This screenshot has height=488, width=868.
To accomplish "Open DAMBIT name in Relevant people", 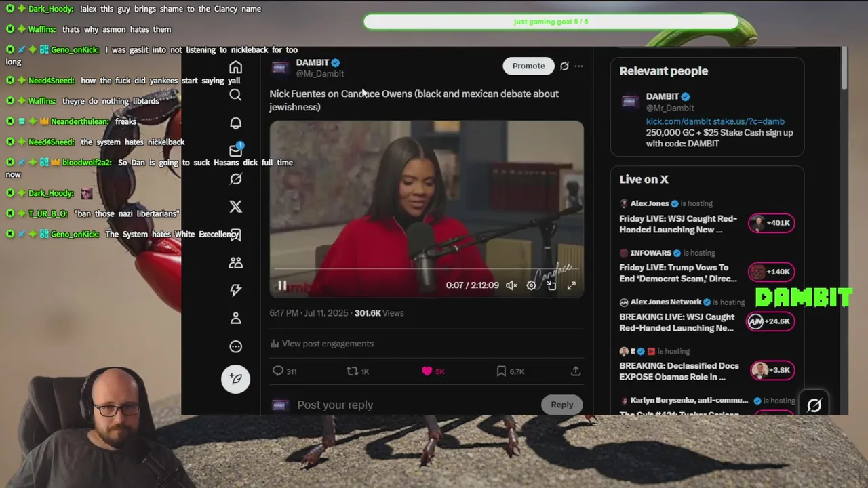I will (663, 96).
